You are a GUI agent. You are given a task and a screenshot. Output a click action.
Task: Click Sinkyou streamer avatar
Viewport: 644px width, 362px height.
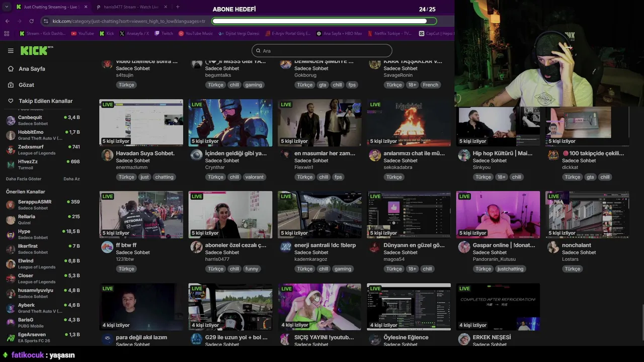pyautogui.click(x=464, y=155)
